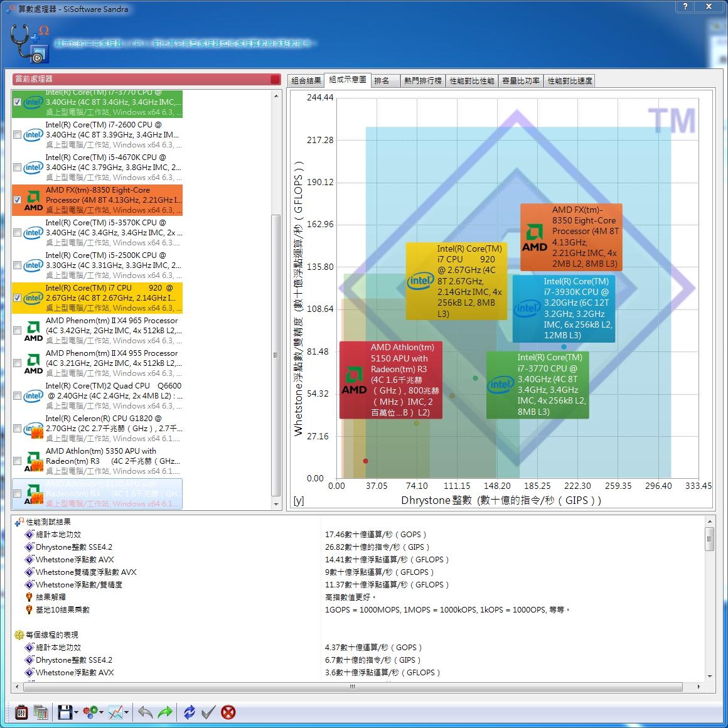
Task: Switch to the 性能對比性能 tab
Action: pos(472,81)
